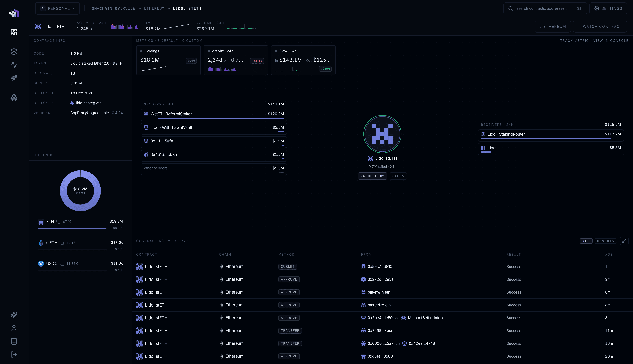
Task: Click the large Lido stETH node avatar
Action: (382, 134)
